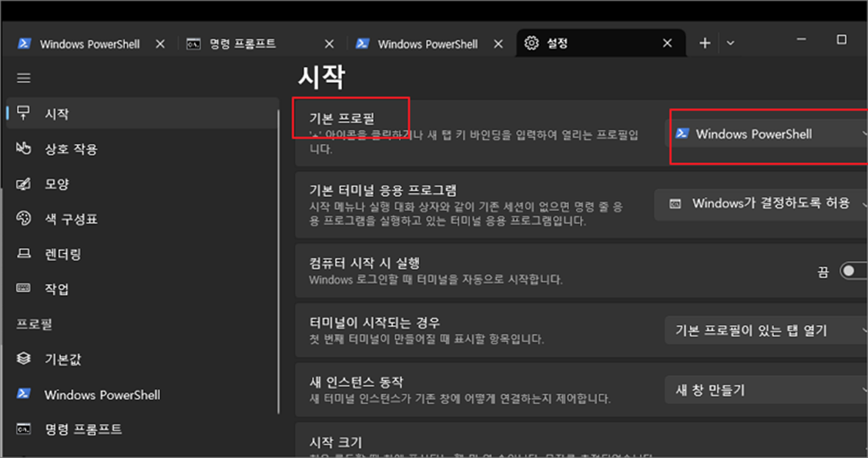
Task: Select 시작 icon in sidebar
Action: click(24, 113)
